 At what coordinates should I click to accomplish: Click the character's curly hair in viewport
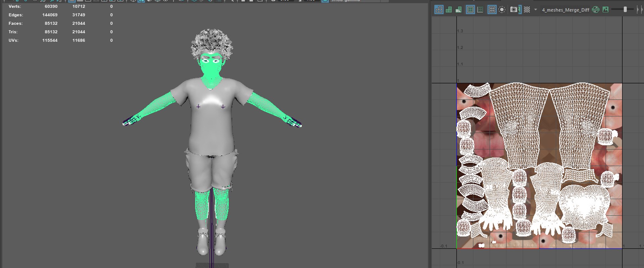coord(212,42)
